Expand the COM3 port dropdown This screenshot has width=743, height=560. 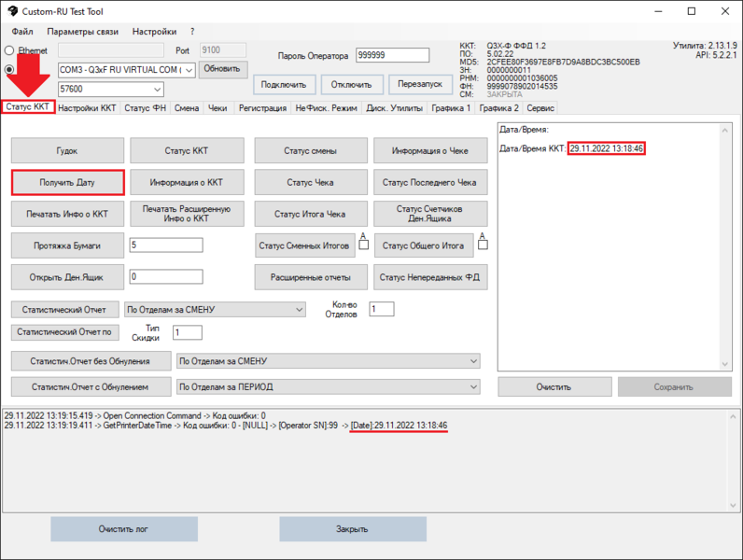[188, 70]
